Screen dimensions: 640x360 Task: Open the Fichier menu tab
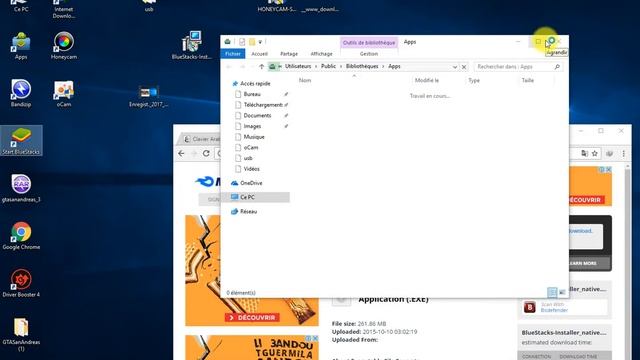(233, 54)
